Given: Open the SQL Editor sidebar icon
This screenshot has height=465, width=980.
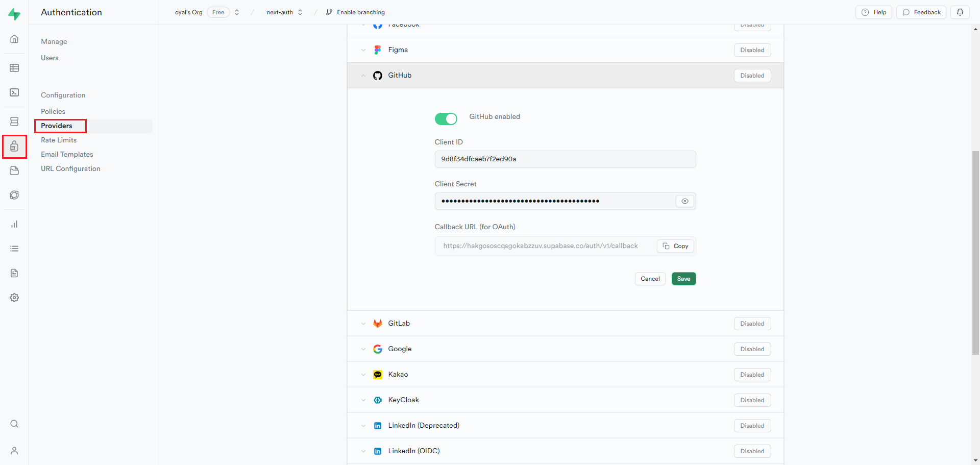Looking at the screenshot, I should coord(14,92).
